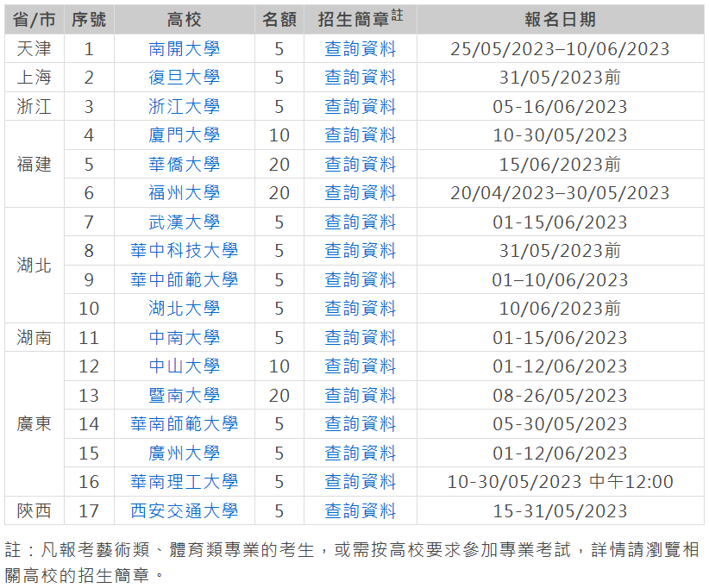Open the 暨南大學 university link
The image size is (709, 588).
(x=185, y=396)
